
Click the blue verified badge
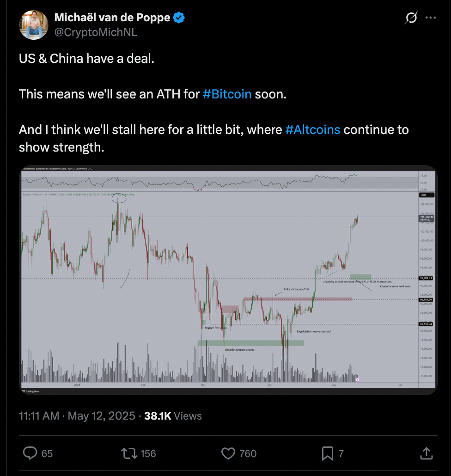coord(179,18)
